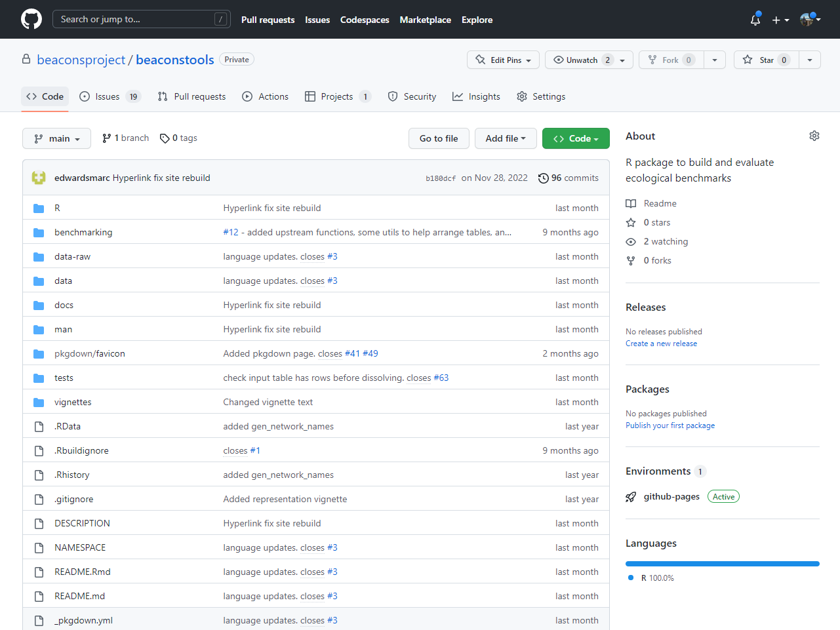Click the Fork button
The height and width of the screenshot is (630, 840).
click(671, 60)
